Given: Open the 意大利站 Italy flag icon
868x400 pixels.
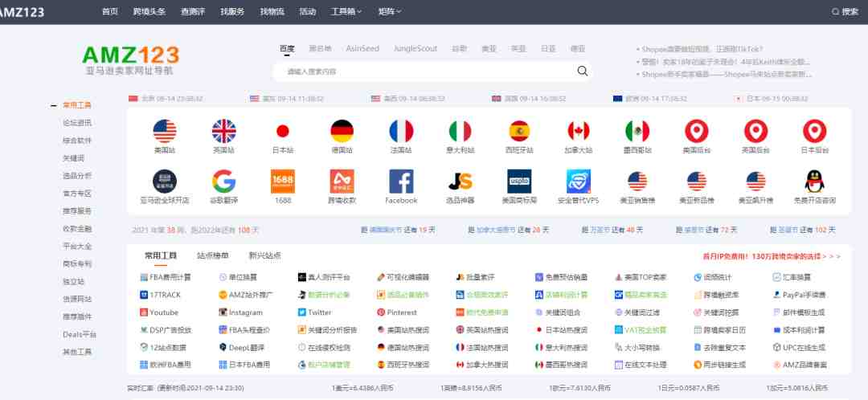Looking at the screenshot, I should 460,131.
